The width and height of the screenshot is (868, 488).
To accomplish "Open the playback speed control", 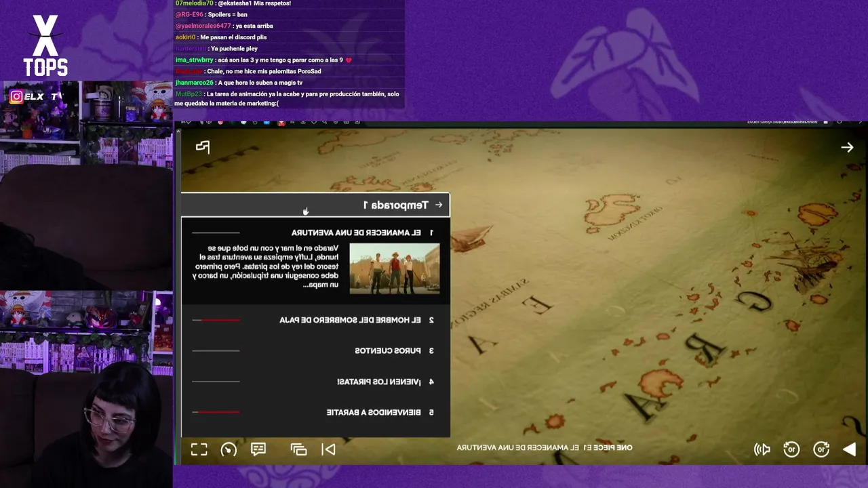I will pos(229,449).
